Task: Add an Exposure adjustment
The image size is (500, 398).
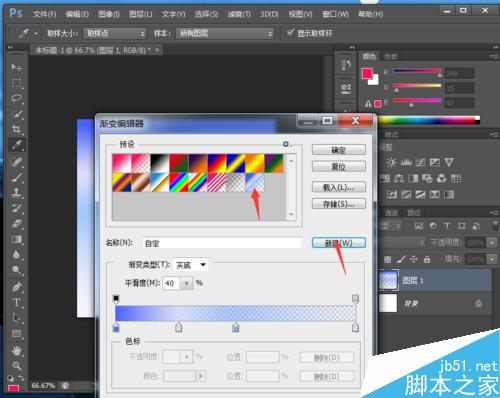Action: [435, 162]
